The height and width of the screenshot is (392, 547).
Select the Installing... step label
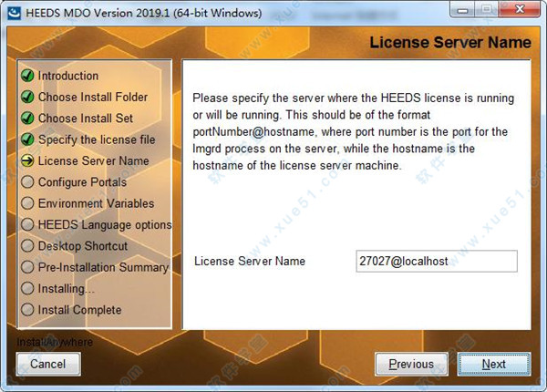click(67, 288)
